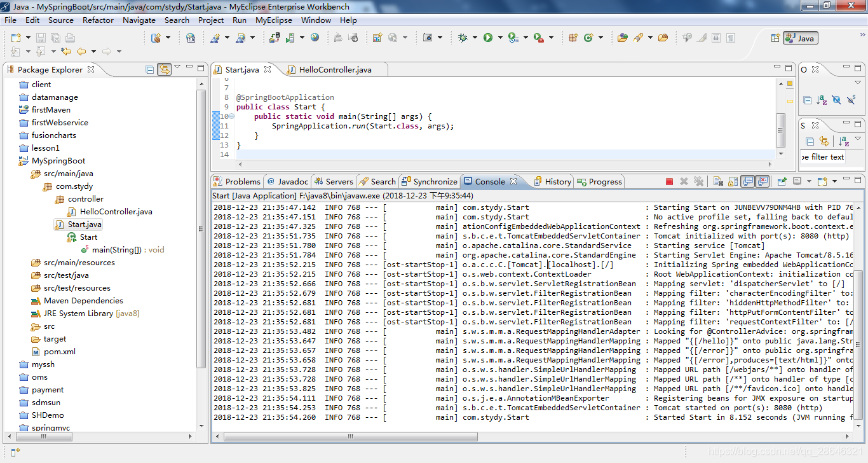
Task: Select the main(String[]) method node
Action: click(x=128, y=250)
